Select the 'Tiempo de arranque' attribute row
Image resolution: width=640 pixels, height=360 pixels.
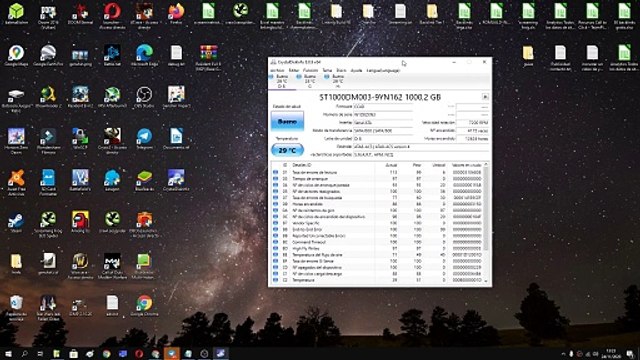[x=377, y=179]
